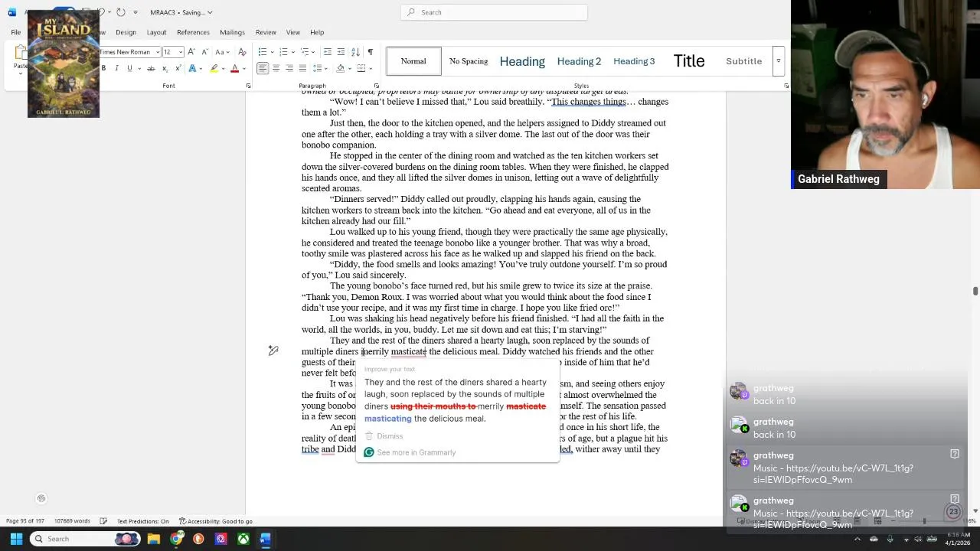The image size is (980, 551).
Task: Toggle italic formatting
Action: [x=116, y=68]
